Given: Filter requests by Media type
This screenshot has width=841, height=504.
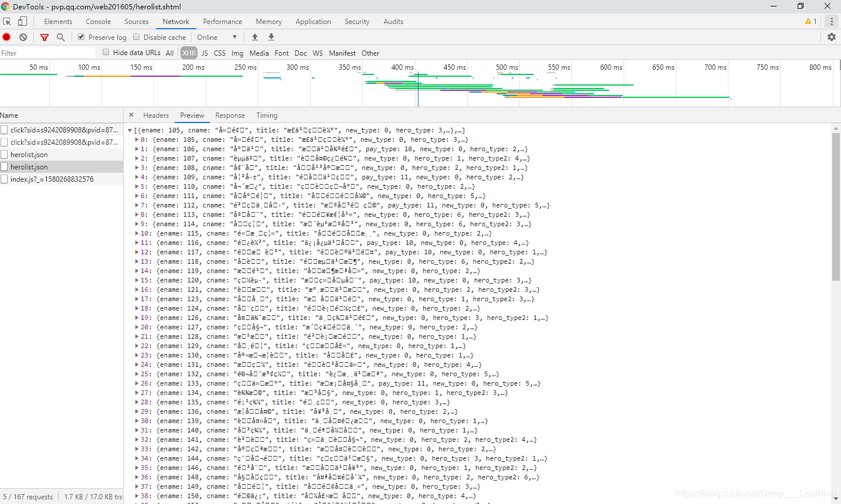Looking at the screenshot, I should pyautogui.click(x=259, y=53).
